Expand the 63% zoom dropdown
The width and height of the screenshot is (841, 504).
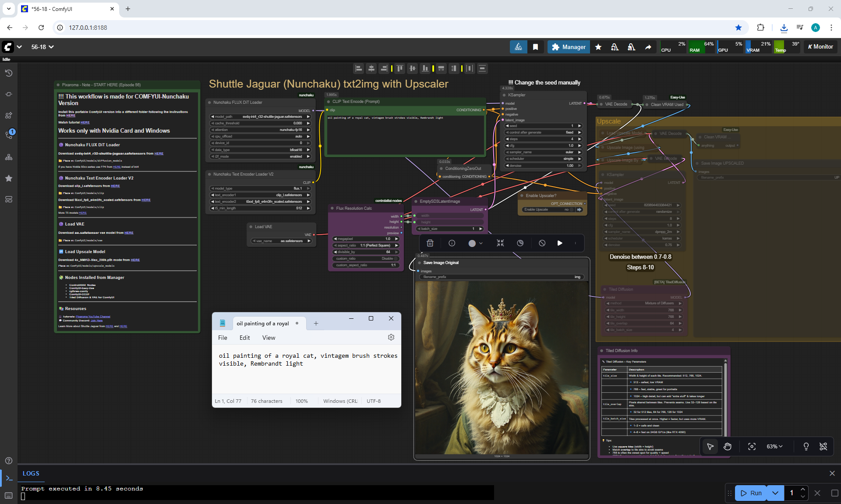[774, 446]
